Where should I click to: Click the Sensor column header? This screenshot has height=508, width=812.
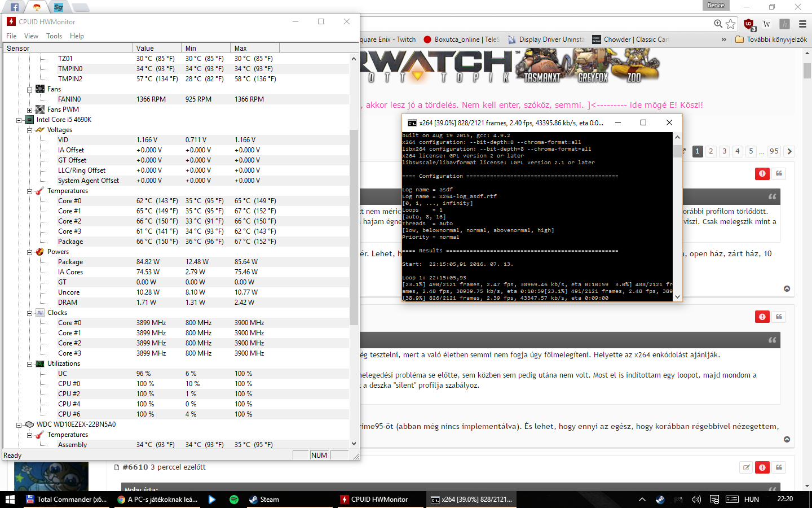[68, 48]
